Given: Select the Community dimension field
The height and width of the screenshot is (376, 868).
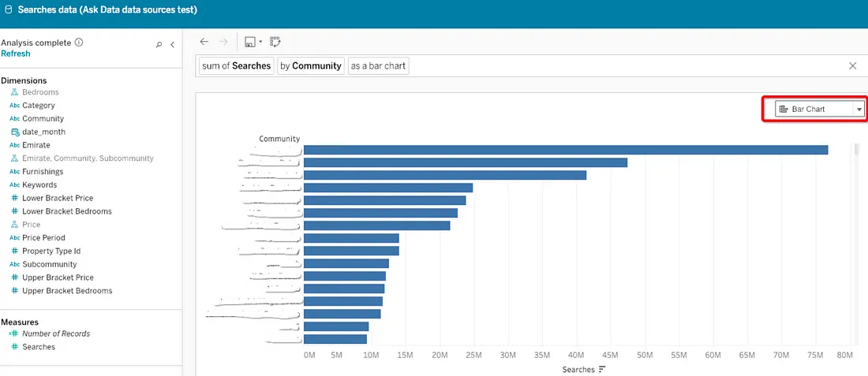Looking at the screenshot, I should coord(43,118).
